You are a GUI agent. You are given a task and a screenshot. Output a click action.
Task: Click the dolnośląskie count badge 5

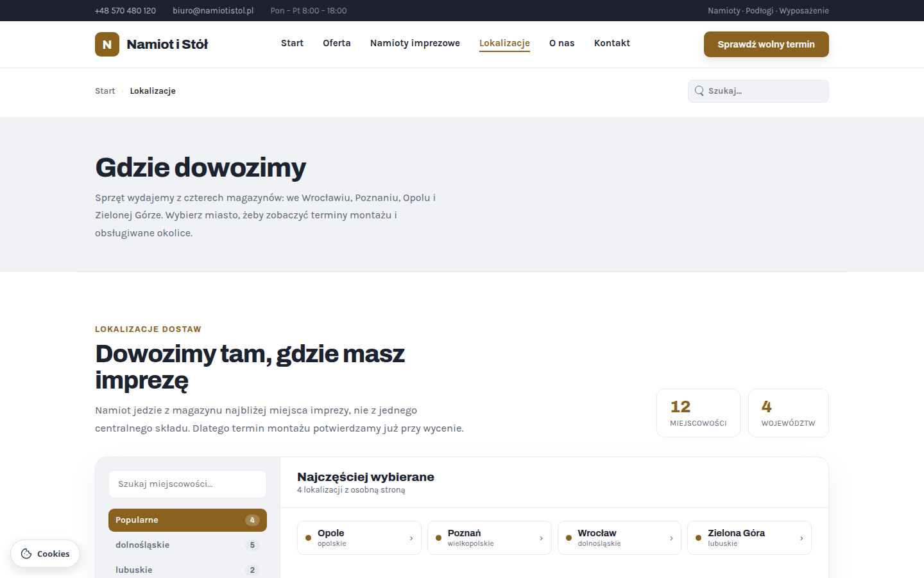(252, 545)
